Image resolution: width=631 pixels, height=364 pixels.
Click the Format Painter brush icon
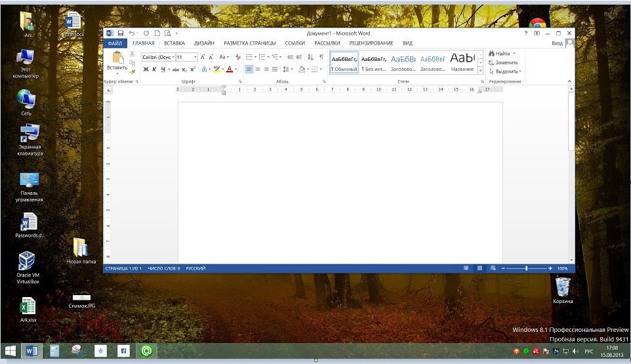[132, 71]
